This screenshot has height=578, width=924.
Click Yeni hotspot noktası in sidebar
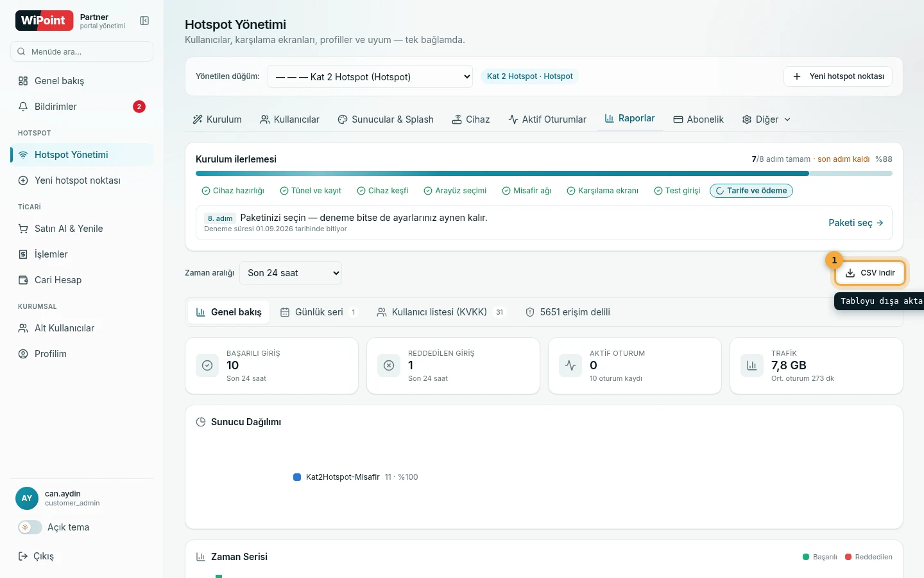81,180
